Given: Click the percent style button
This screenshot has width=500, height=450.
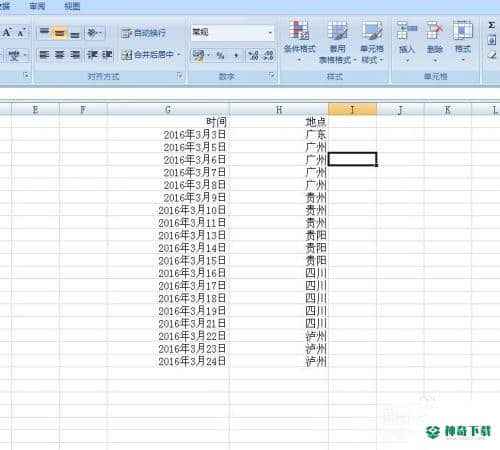Looking at the screenshot, I should (220, 55).
